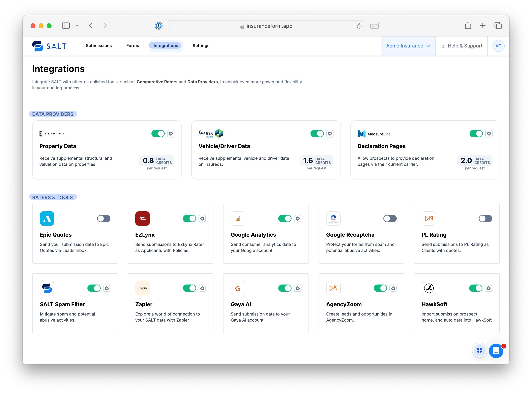This screenshot has width=532, height=394.
Task: Go to the Forms tab
Action: (132, 45)
